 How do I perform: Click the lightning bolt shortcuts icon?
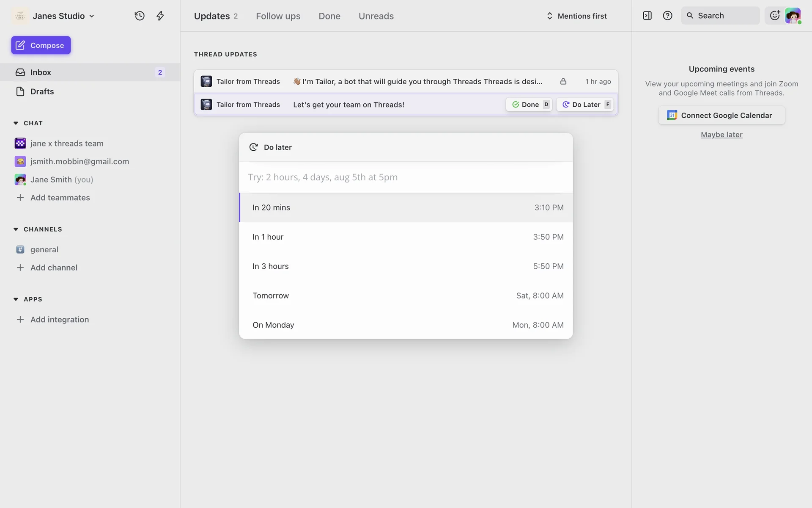(160, 16)
